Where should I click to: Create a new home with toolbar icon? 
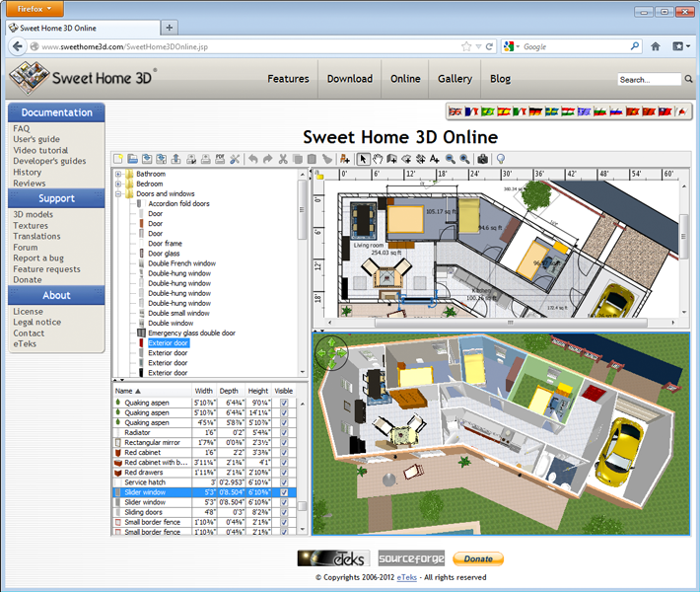[x=118, y=159]
